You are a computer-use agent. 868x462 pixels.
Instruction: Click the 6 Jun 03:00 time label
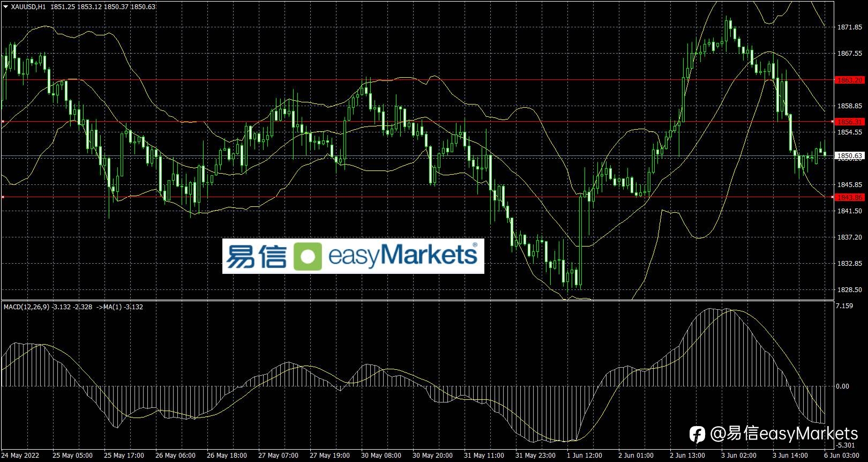(x=842, y=456)
